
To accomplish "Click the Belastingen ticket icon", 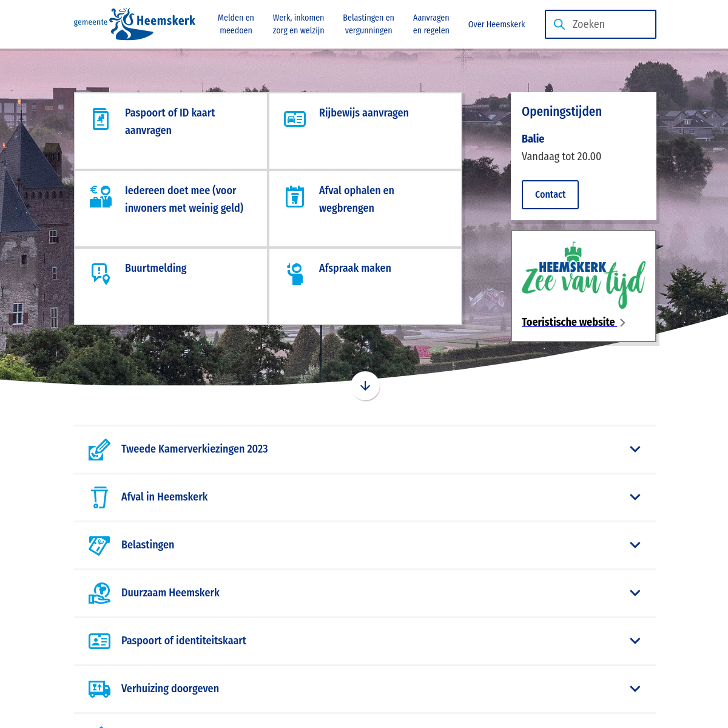I will click(99, 545).
